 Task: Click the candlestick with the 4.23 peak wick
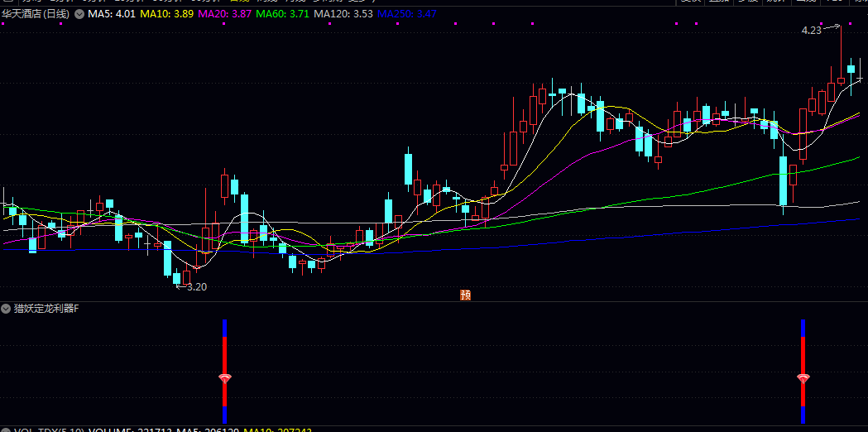pyautogui.click(x=841, y=55)
